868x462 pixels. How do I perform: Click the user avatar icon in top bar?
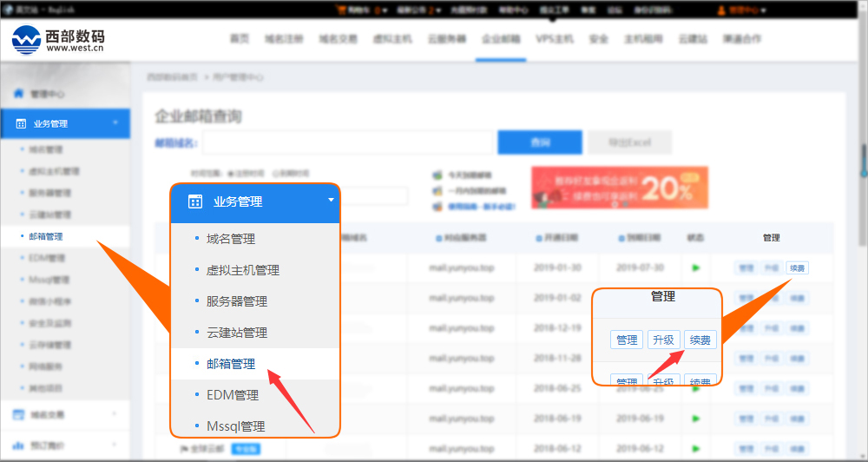point(721,10)
